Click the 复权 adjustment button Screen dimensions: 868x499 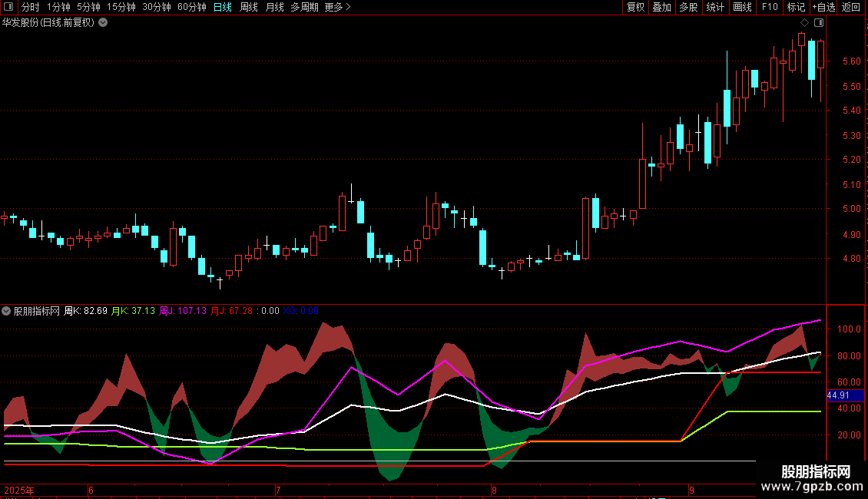tap(635, 8)
